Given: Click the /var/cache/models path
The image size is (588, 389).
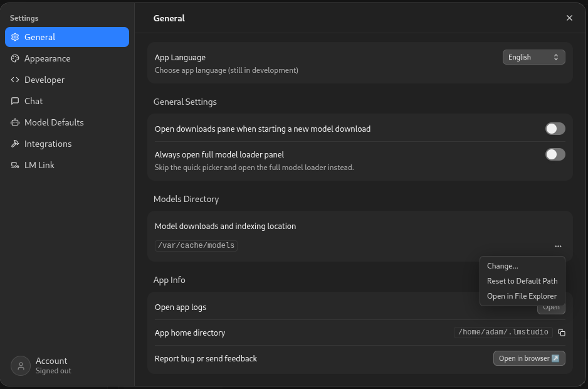Looking at the screenshot, I should (196, 245).
